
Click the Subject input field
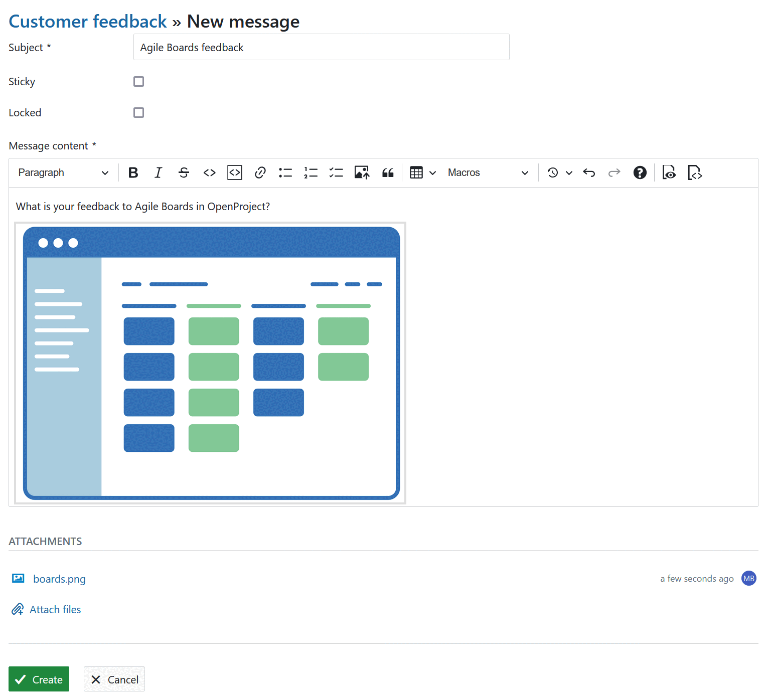(321, 47)
